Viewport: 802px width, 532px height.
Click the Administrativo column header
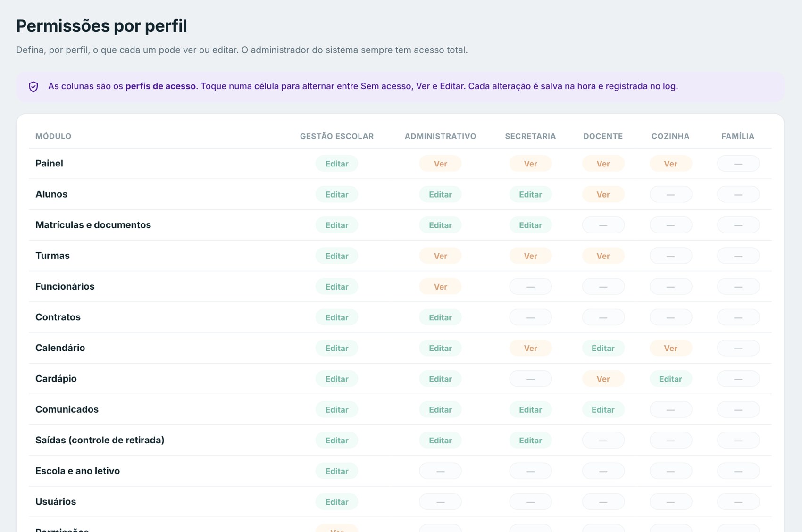[x=441, y=136]
